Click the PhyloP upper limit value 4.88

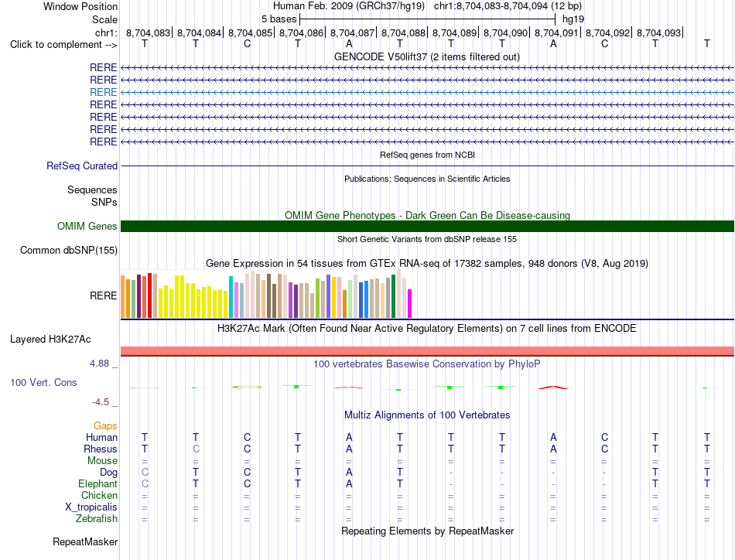click(x=99, y=364)
